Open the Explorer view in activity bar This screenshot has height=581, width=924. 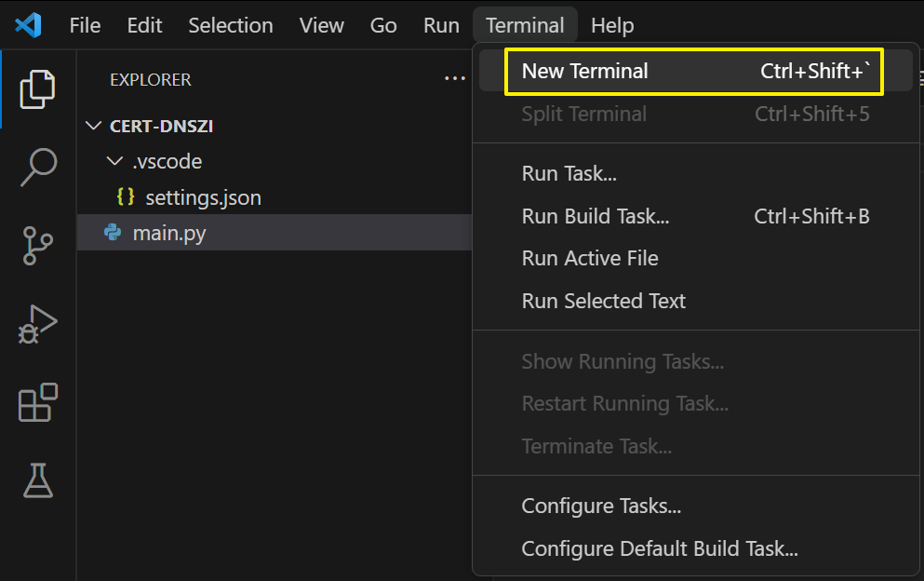pos(38,88)
